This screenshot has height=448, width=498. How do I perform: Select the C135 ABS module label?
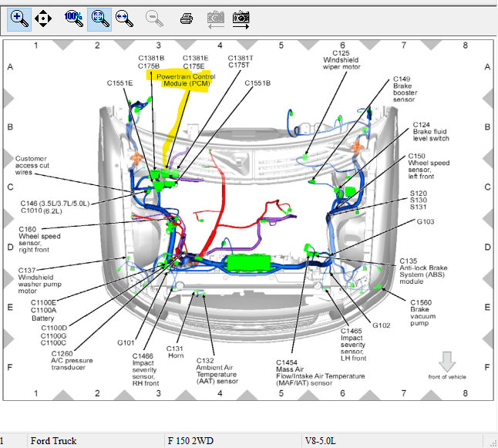tap(423, 271)
